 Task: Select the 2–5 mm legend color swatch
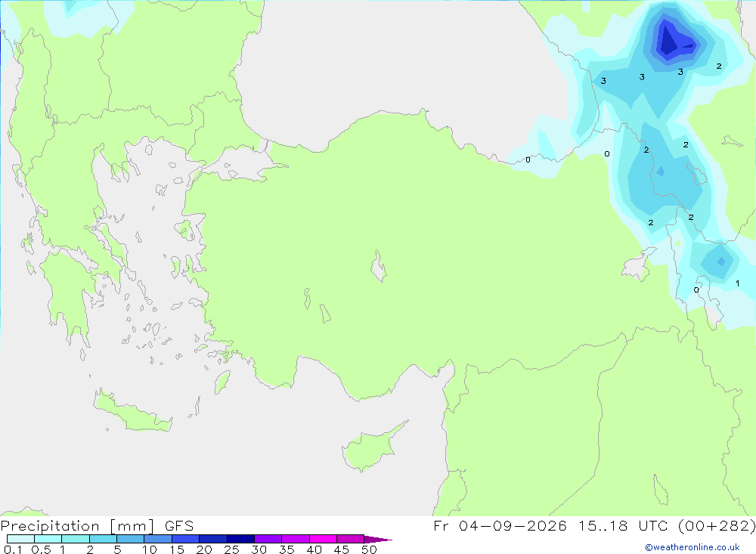pos(103,539)
